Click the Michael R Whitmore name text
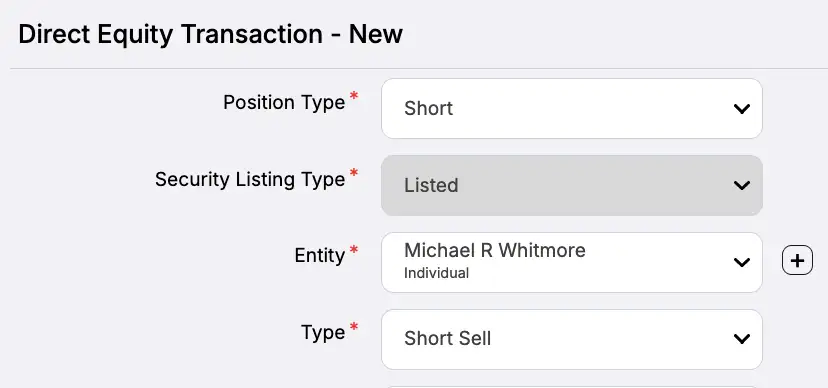Viewport: 828px width, 388px height. click(495, 250)
